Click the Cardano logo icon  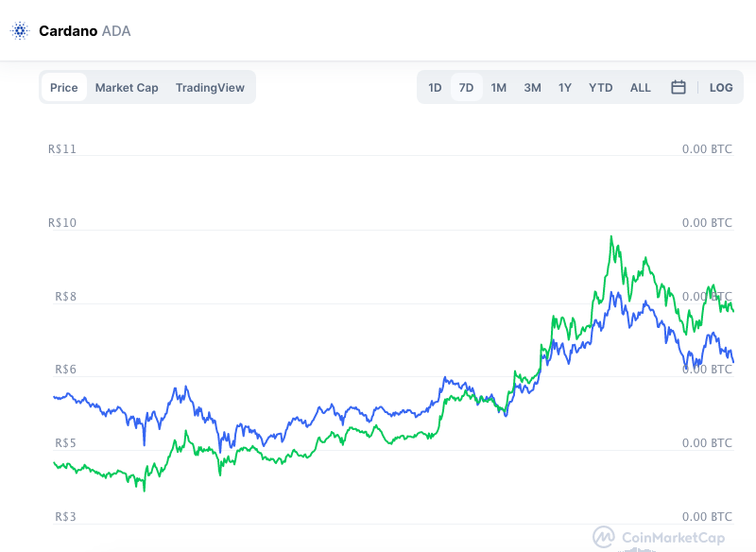click(20, 31)
